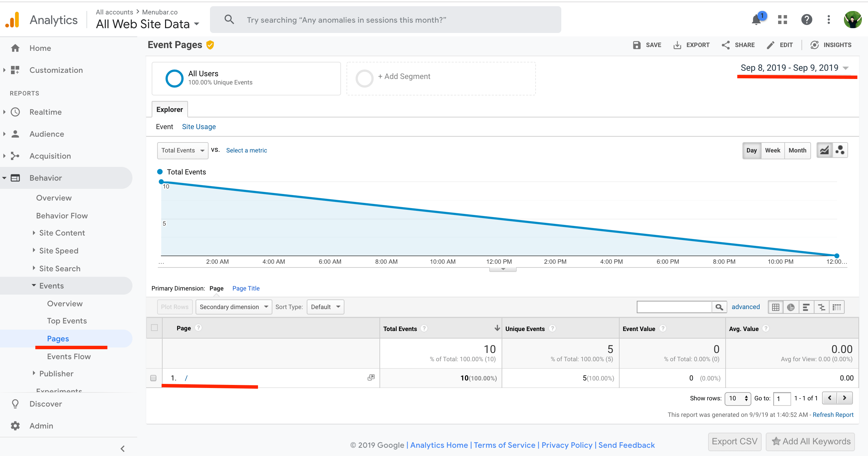Viewport: 868px width, 456px height.
Task: Check the checkbox for row 1
Action: [x=153, y=378]
